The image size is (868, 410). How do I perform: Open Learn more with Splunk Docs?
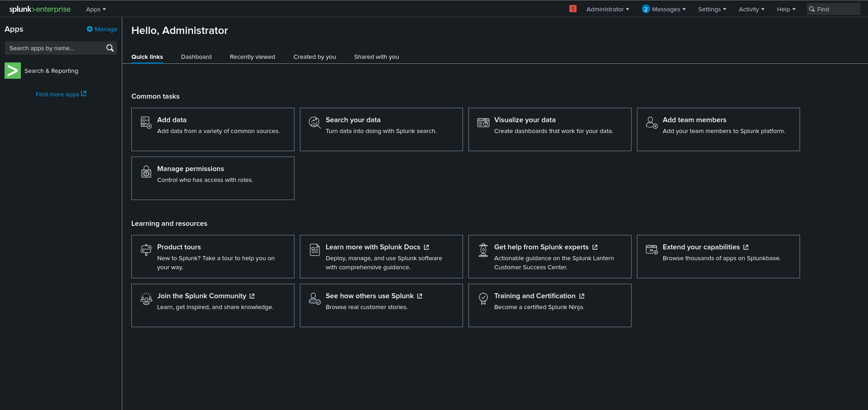(x=381, y=257)
